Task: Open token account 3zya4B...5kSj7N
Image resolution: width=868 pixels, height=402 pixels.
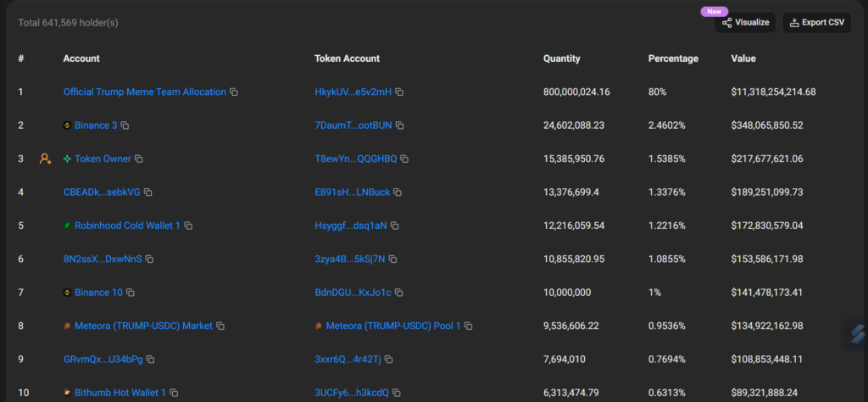Action: pyautogui.click(x=350, y=260)
